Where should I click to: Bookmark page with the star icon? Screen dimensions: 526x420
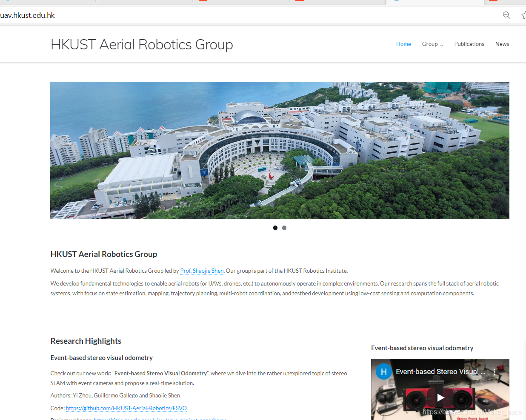coord(524,15)
